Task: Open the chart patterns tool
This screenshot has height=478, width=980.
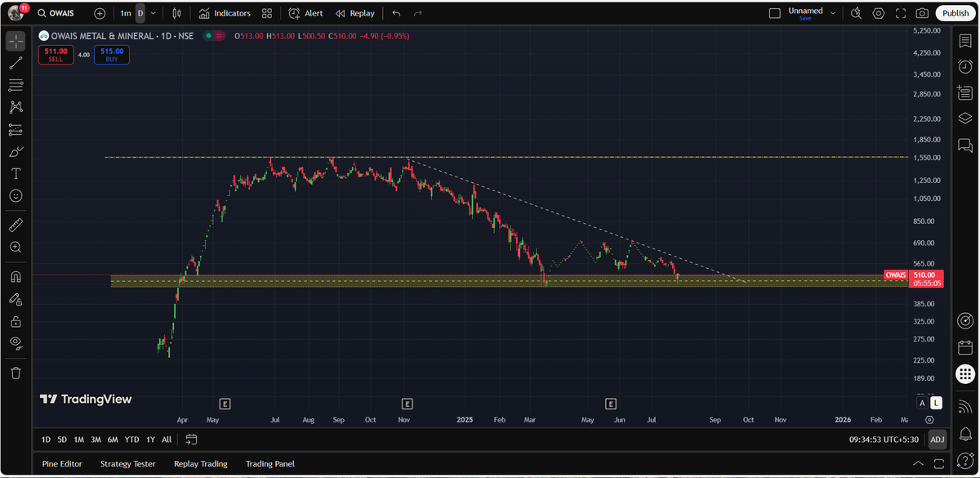Action: pyautogui.click(x=16, y=107)
